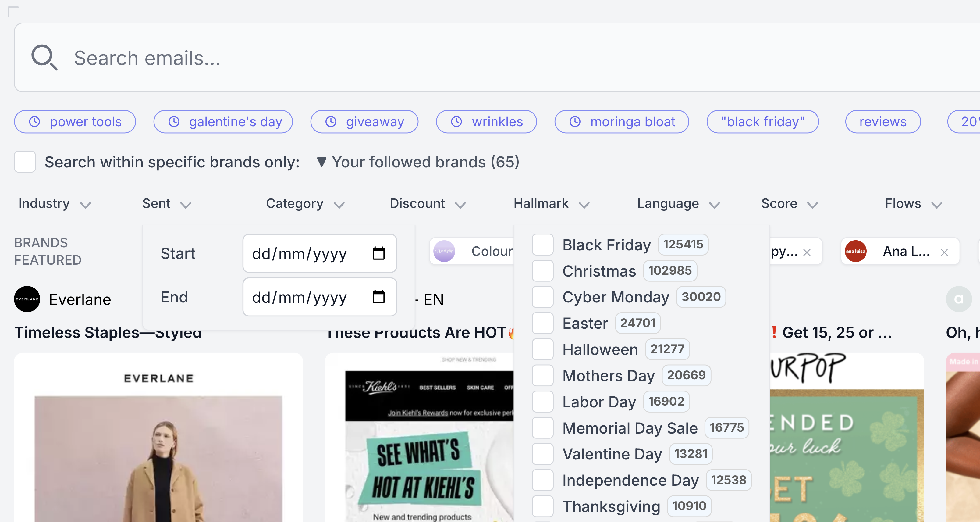Check the Black Friday hallmark option

tap(542, 245)
